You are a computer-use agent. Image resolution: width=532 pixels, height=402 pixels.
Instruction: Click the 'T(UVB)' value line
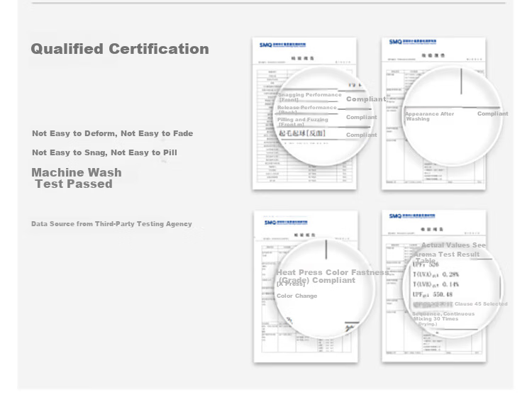(x=436, y=284)
